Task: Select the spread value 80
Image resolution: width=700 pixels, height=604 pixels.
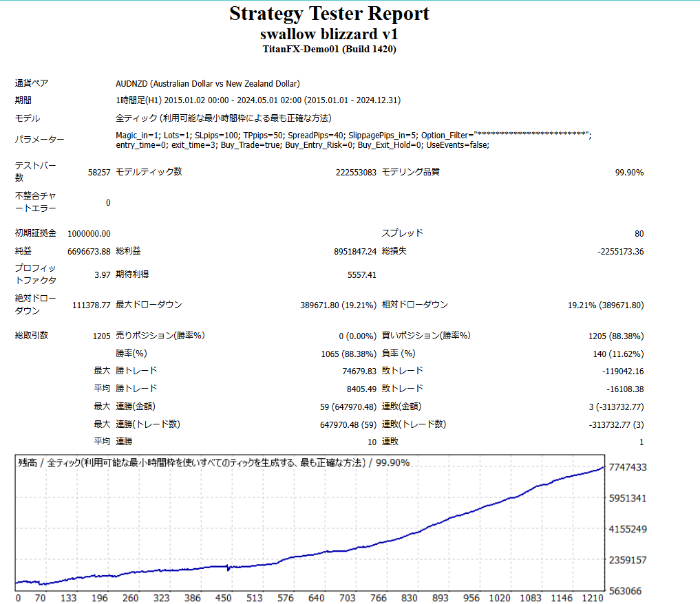Action: [x=639, y=234]
